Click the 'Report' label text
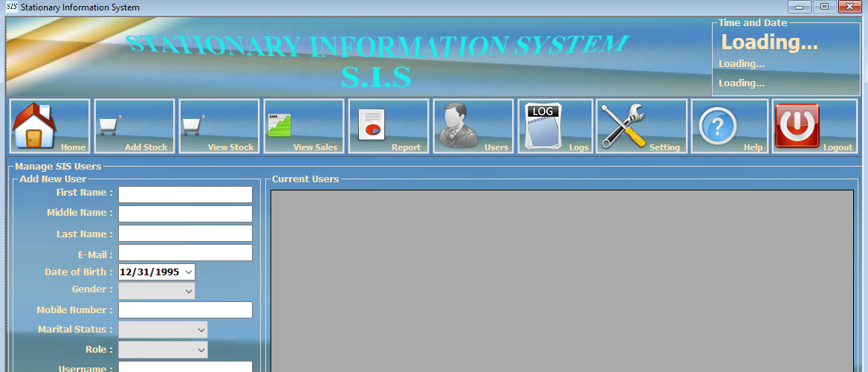 click(x=407, y=147)
